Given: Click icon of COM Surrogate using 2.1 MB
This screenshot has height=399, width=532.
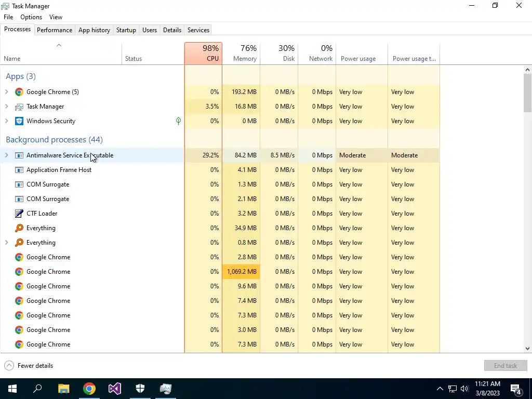Looking at the screenshot, I should click(19, 199).
